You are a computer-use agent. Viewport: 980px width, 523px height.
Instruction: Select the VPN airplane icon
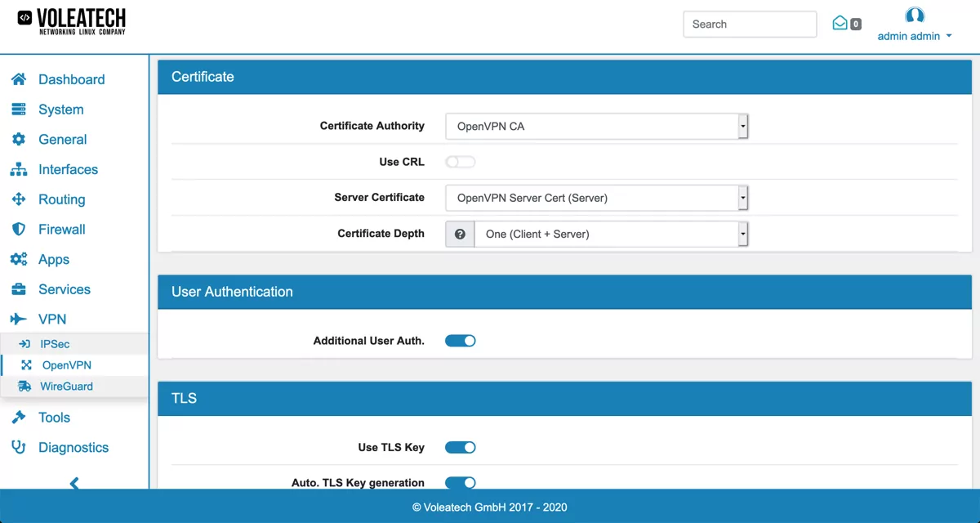[x=19, y=319]
